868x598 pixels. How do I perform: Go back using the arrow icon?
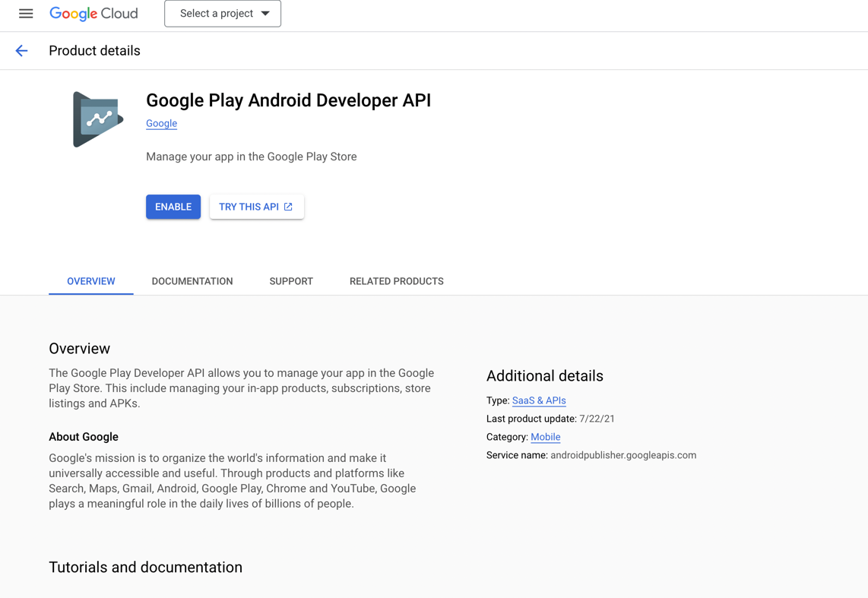pyautogui.click(x=21, y=51)
